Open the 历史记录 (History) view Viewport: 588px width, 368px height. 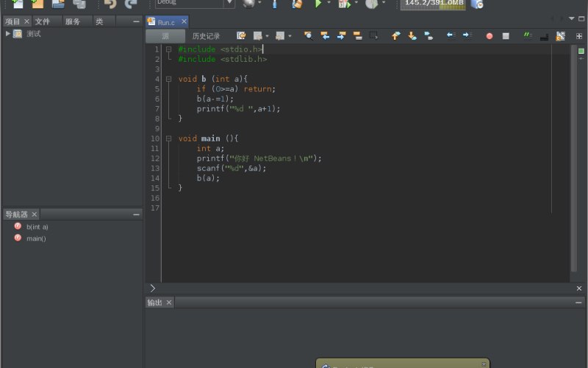[x=206, y=36]
